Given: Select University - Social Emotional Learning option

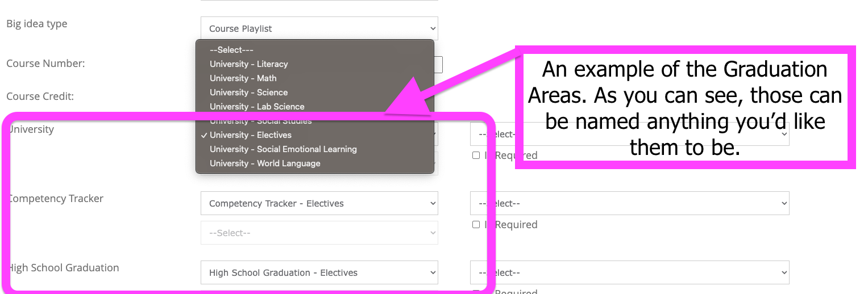Looking at the screenshot, I should 315,149.
